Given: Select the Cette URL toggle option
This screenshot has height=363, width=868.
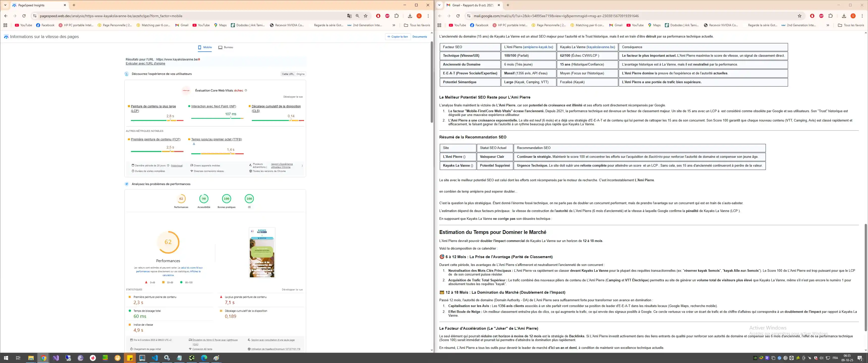Looking at the screenshot, I should coord(288,74).
